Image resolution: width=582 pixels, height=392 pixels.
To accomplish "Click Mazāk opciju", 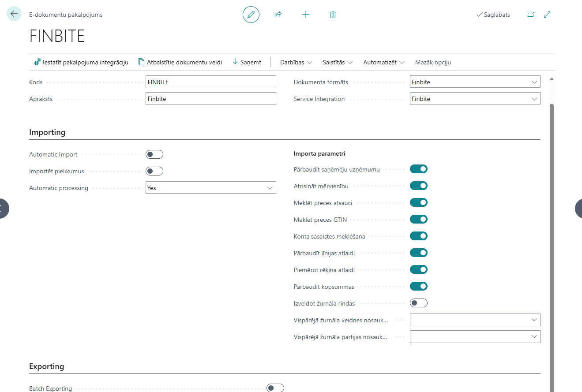I will [x=433, y=62].
